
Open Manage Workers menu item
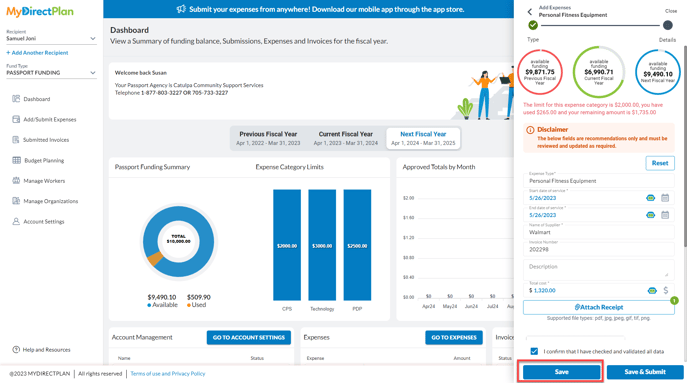click(44, 181)
